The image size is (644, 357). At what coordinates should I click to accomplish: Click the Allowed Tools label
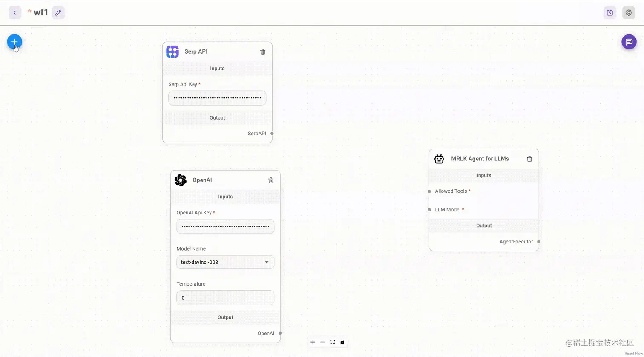click(451, 191)
